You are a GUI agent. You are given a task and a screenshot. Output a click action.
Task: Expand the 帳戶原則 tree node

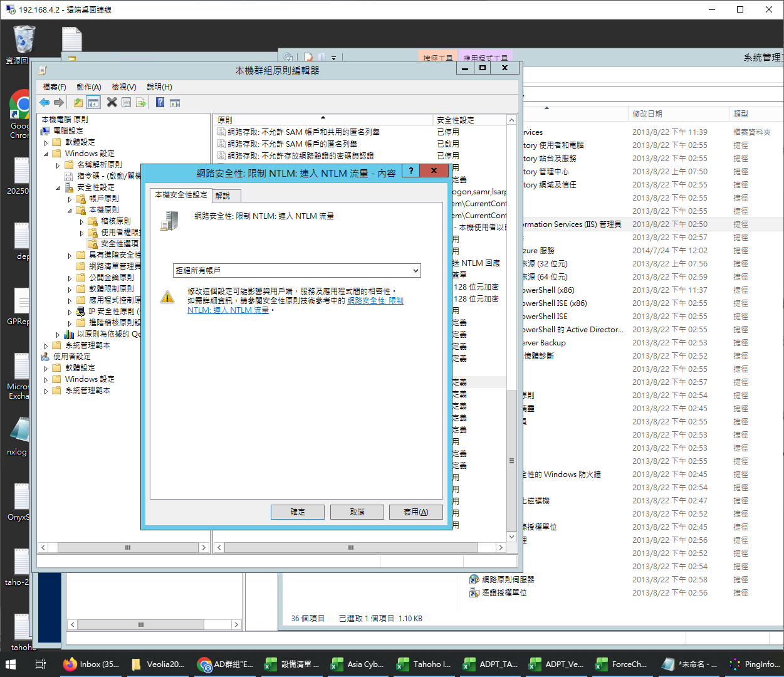(x=70, y=199)
